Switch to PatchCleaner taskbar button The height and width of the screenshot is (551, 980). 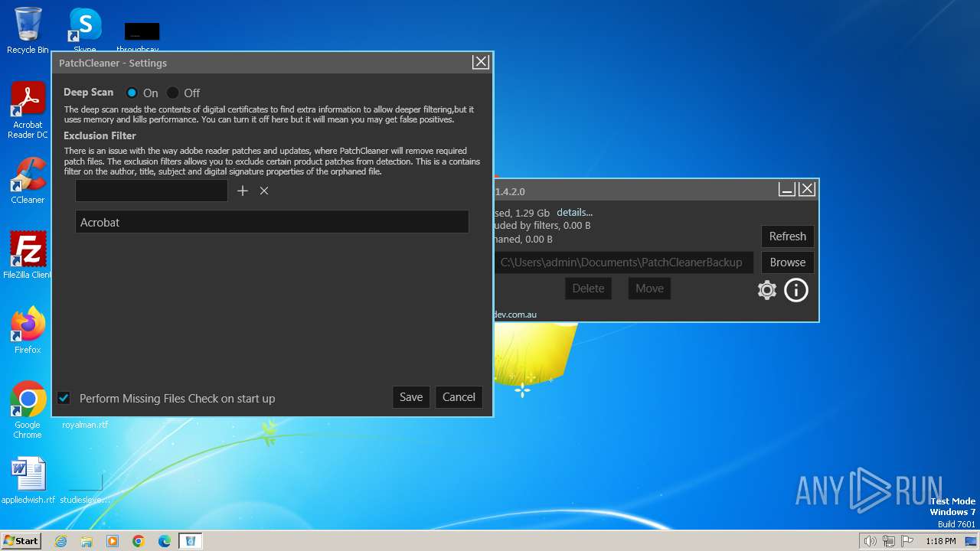point(191,541)
